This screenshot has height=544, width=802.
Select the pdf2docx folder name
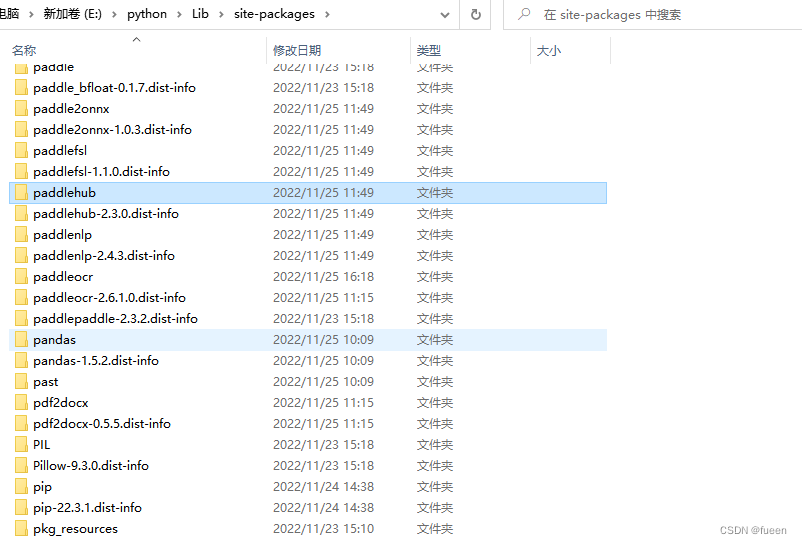(x=61, y=403)
